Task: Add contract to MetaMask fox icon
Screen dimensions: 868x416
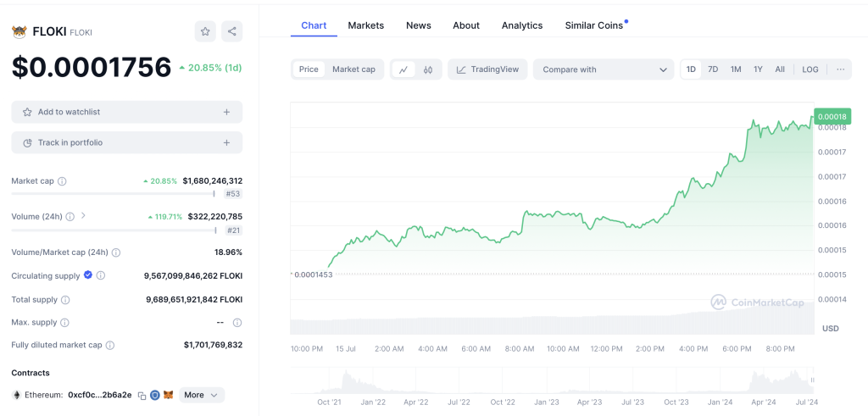Action: (169, 395)
